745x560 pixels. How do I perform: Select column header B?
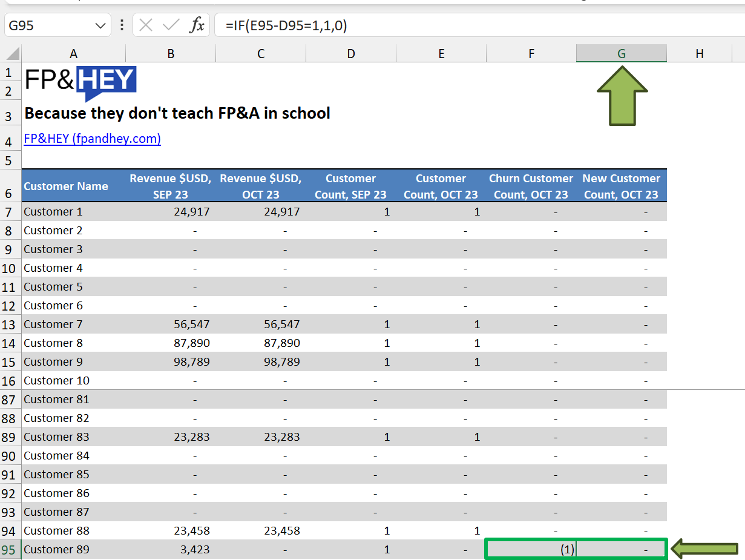171,53
